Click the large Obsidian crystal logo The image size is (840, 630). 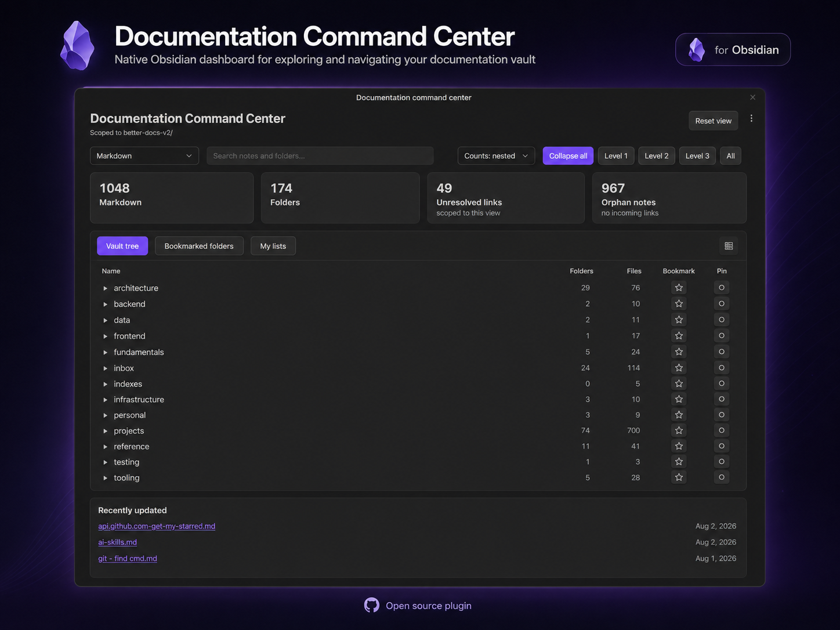coord(77,46)
